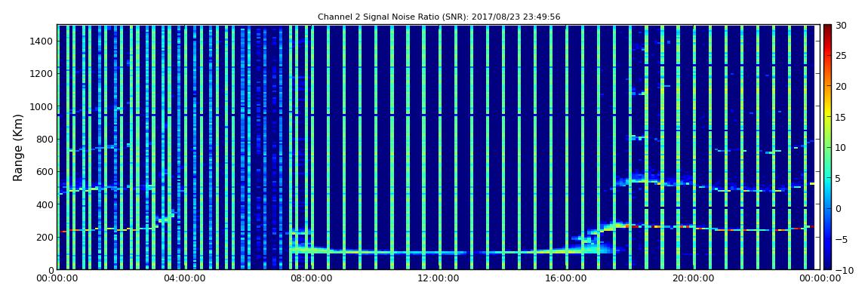Click the x-axis tick label 12:00:00

tap(439, 278)
